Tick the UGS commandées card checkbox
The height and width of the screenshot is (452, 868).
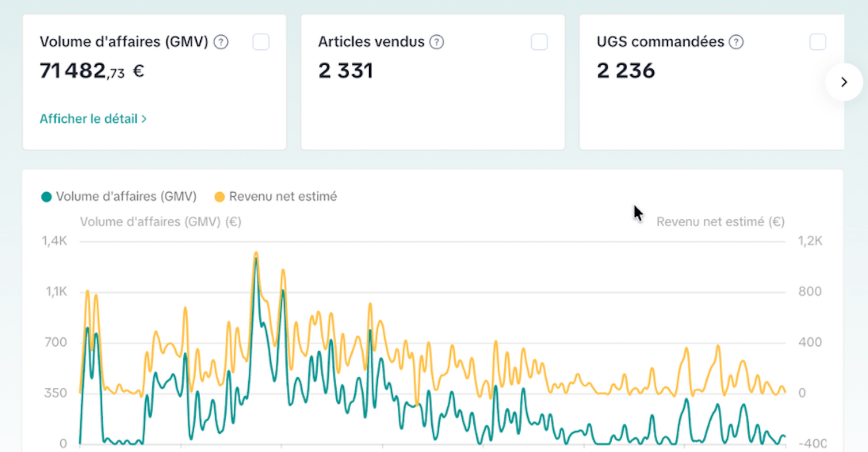tap(818, 42)
